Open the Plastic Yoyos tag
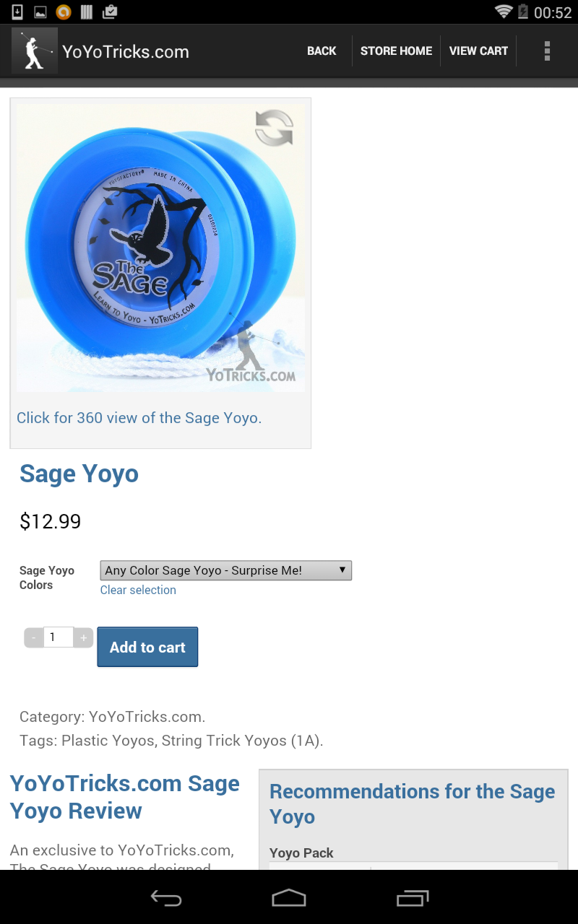This screenshot has height=924, width=578. point(108,740)
